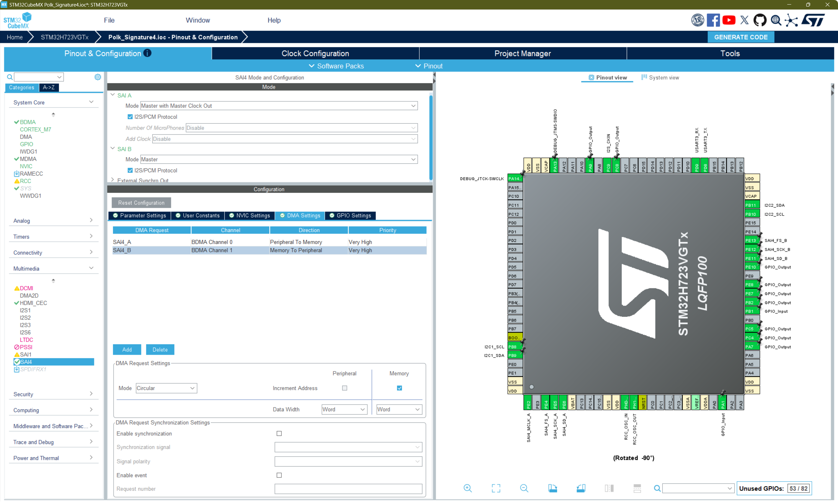Click the categories settings gear icon

[98, 77]
